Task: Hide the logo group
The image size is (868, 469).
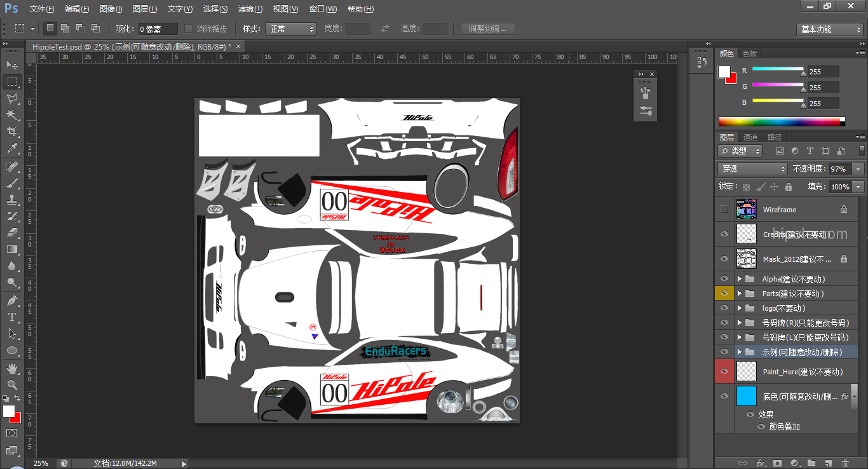Action: tap(724, 308)
